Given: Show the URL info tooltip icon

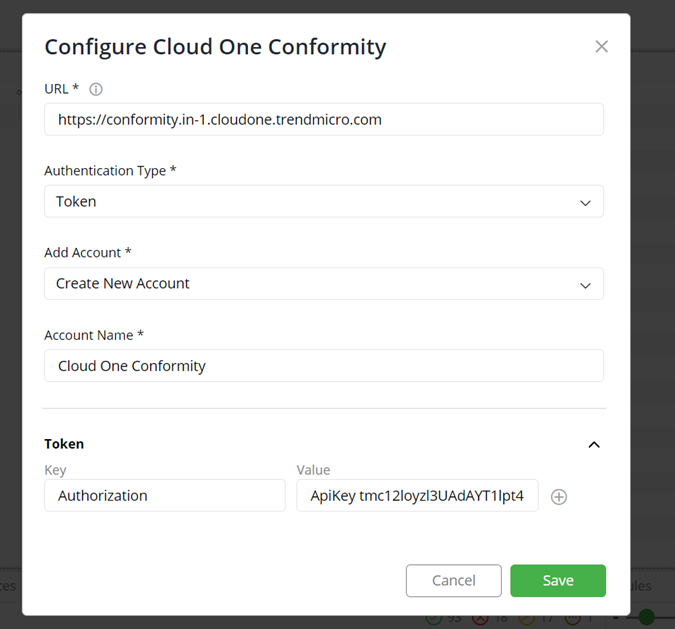Looking at the screenshot, I should tap(96, 89).
